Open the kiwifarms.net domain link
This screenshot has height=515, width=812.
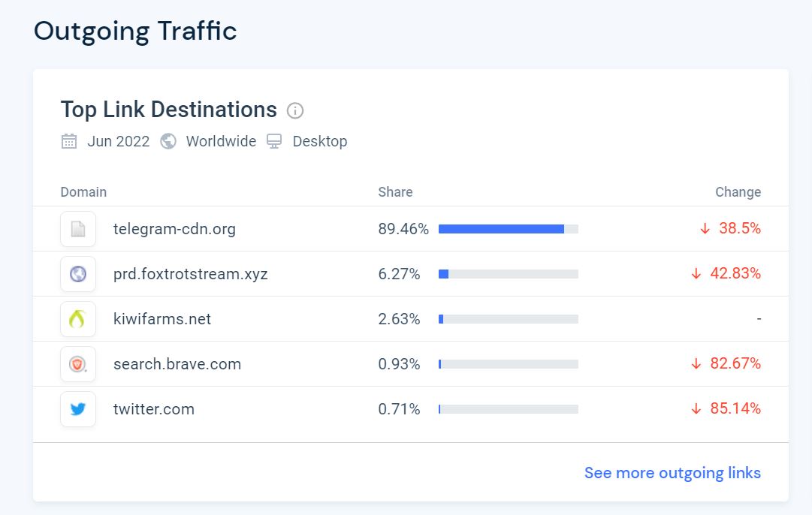pos(162,319)
